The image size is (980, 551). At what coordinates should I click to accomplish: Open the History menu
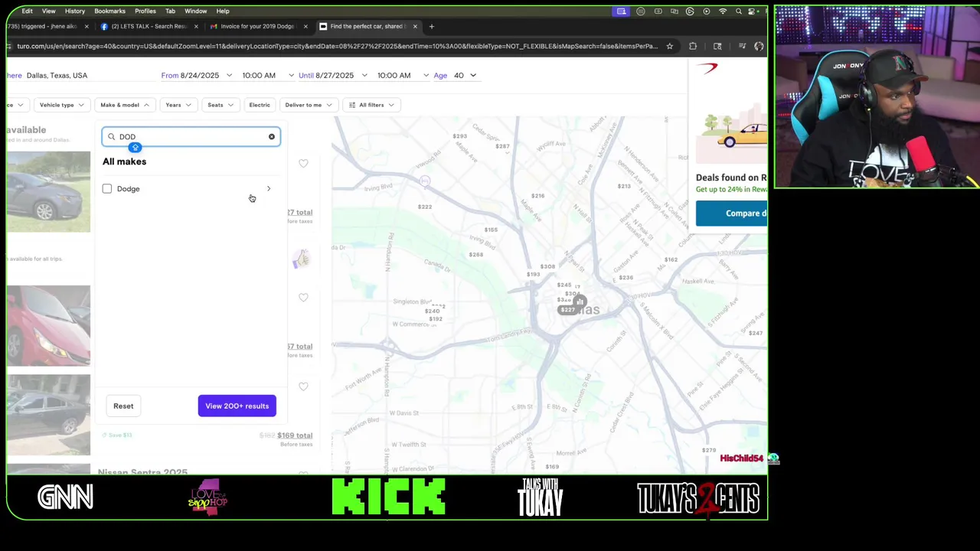click(75, 11)
